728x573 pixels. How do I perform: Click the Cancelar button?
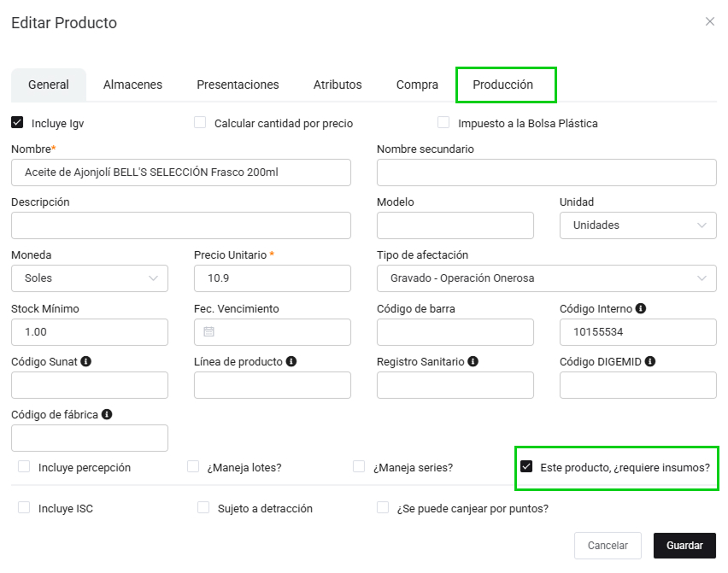(608, 546)
